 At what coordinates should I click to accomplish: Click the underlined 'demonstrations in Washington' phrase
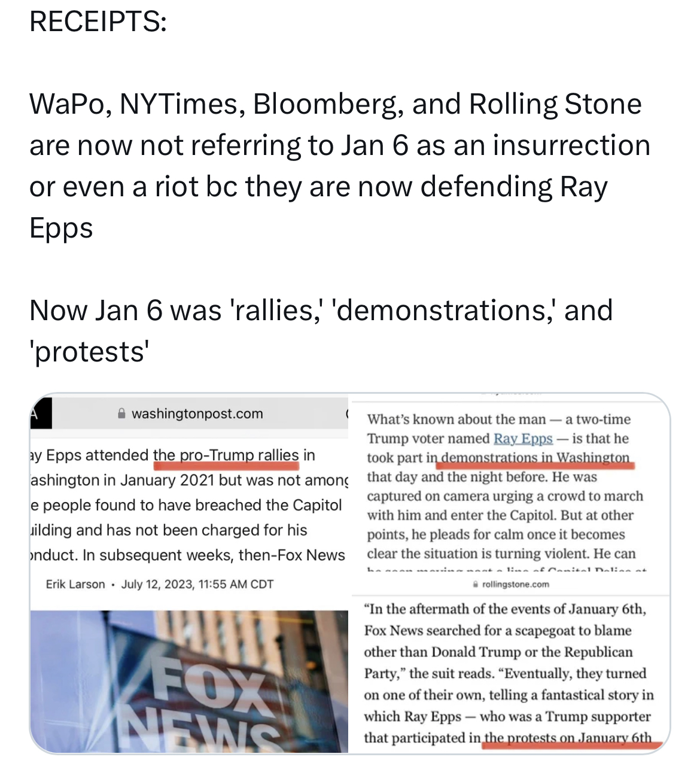pos(535,458)
